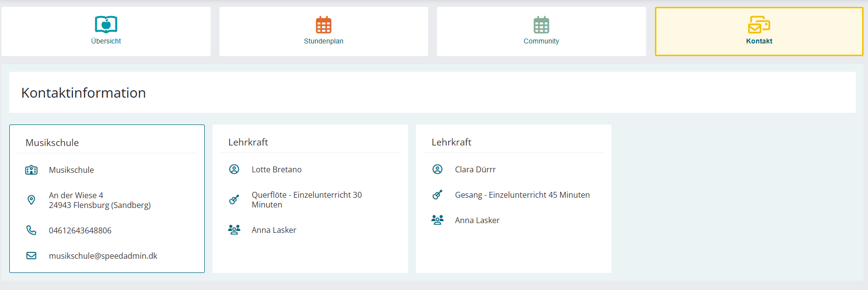Click the location pin icon by An der Wiese 4

[31, 200]
